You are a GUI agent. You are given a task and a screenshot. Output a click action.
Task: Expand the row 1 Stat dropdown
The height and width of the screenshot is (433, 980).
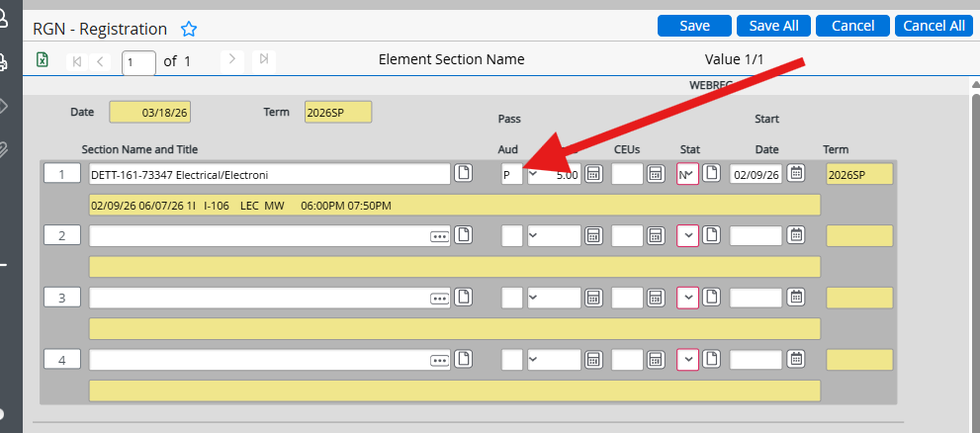pyautogui.click(x=687, y=174)
